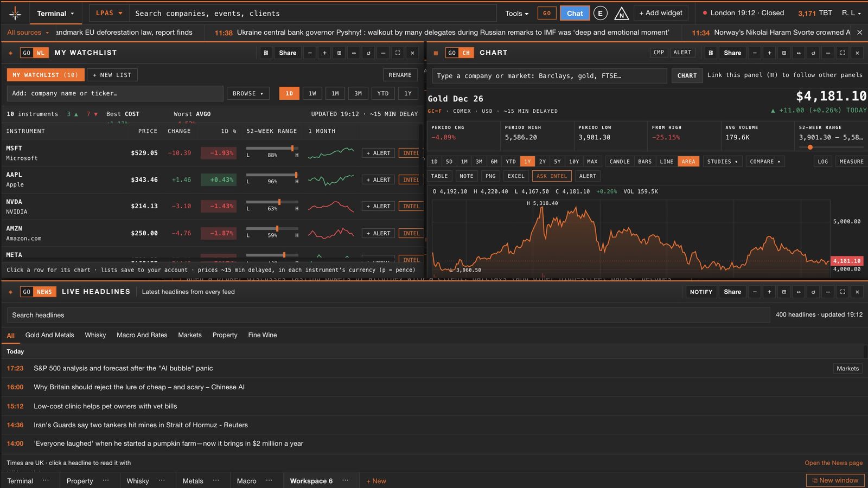Click the RENAME button in watchlist
868x488 pixels.
coord(400,75)
